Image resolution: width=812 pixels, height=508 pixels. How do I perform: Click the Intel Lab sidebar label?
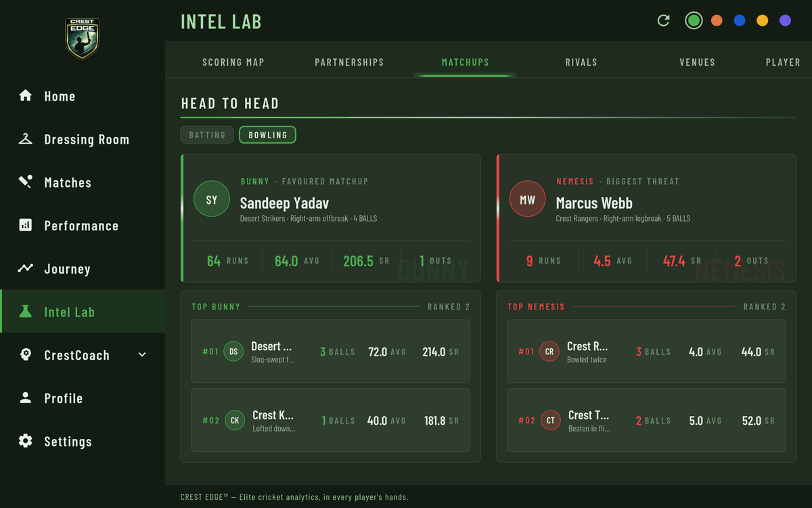point(69,312)
